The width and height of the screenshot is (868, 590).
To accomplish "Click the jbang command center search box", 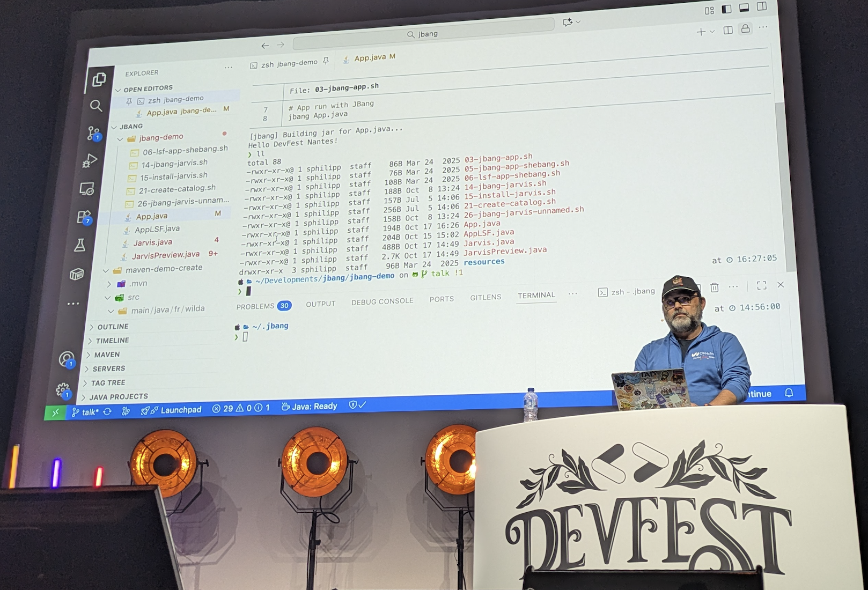I will point(424,34).
